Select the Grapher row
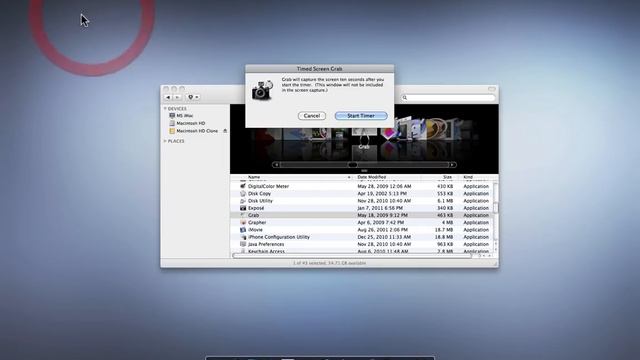The image size is (640, 360). 362,222
